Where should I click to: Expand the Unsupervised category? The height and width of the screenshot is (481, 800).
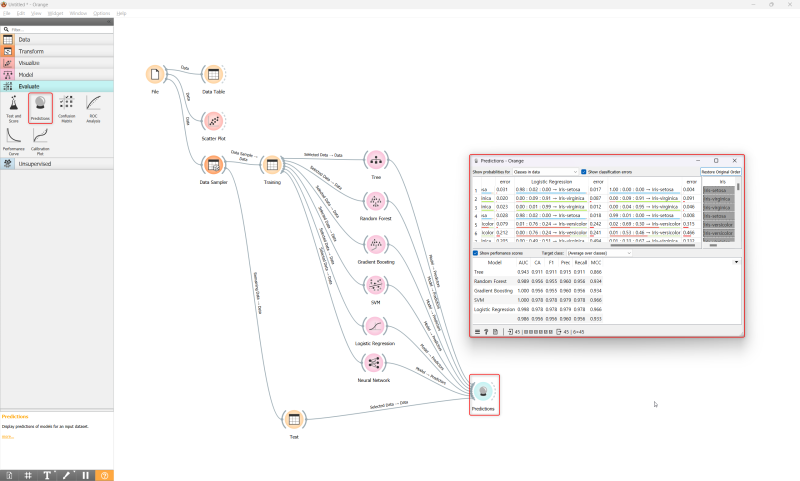(57, 164)
